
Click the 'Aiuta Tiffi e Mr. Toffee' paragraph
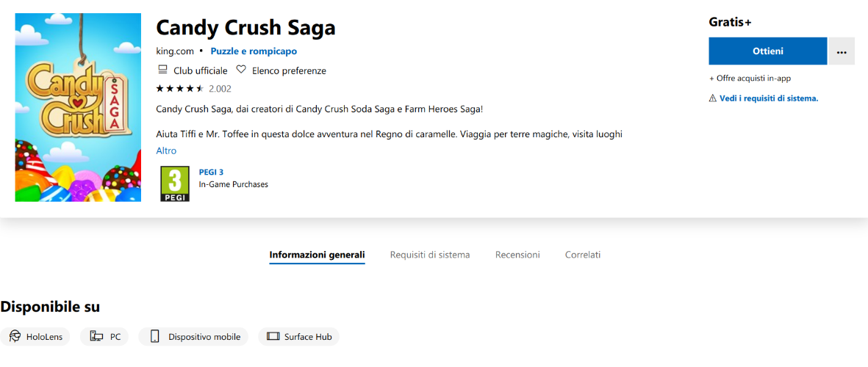pos(390,134)
